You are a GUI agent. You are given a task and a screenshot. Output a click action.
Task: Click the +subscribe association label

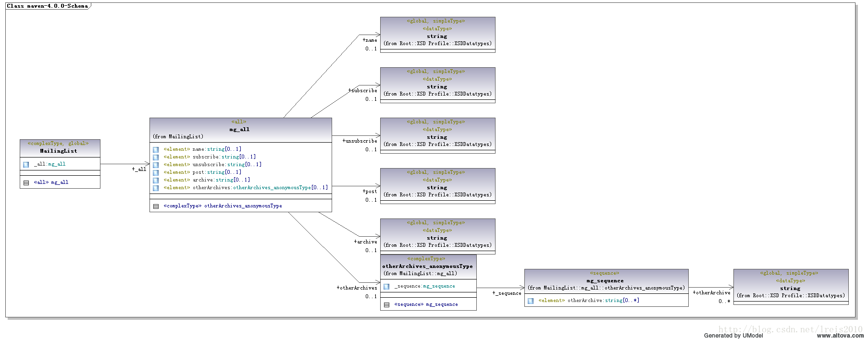362,90
